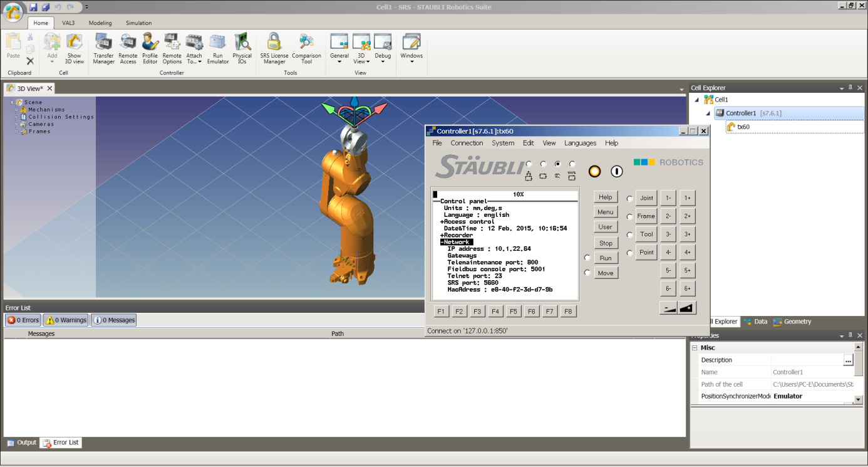
Task: Click the Run Emulator icon
Action: tap(218, 49)
